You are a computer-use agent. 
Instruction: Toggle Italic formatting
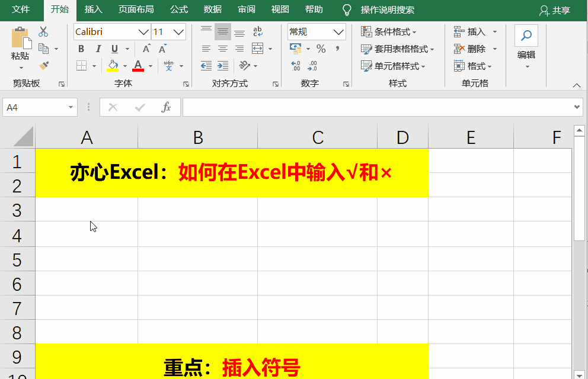tap(98, 49)
